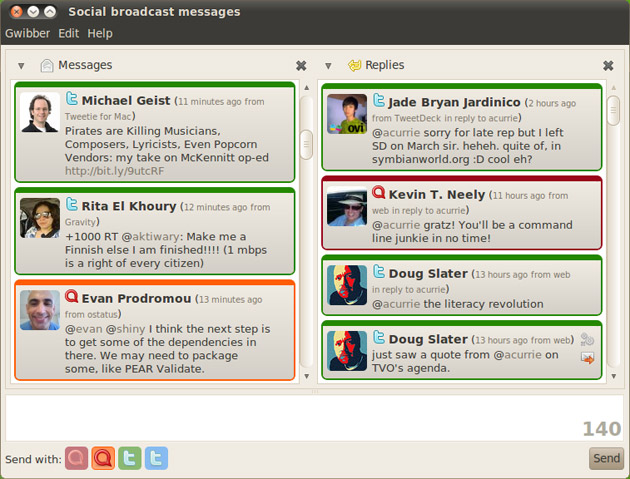Expand the Messages stream dropdown arrow
The height and width of the screenshot is (479, 630).
coord(21,66)
